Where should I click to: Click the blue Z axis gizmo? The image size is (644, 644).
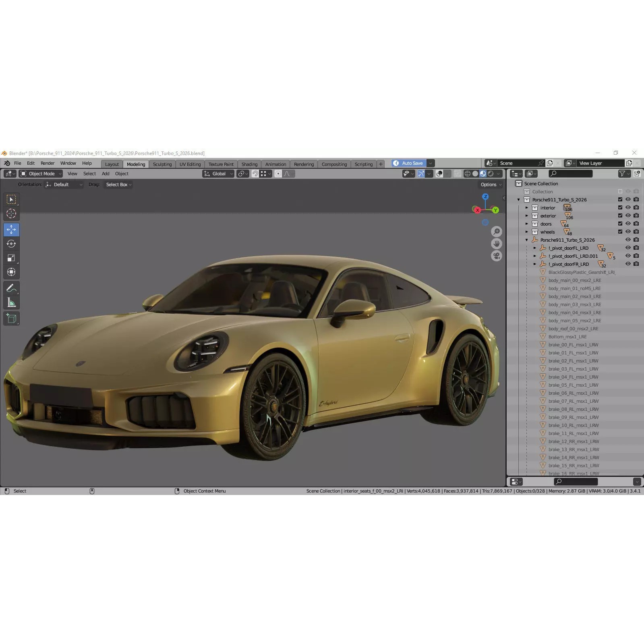485,197
